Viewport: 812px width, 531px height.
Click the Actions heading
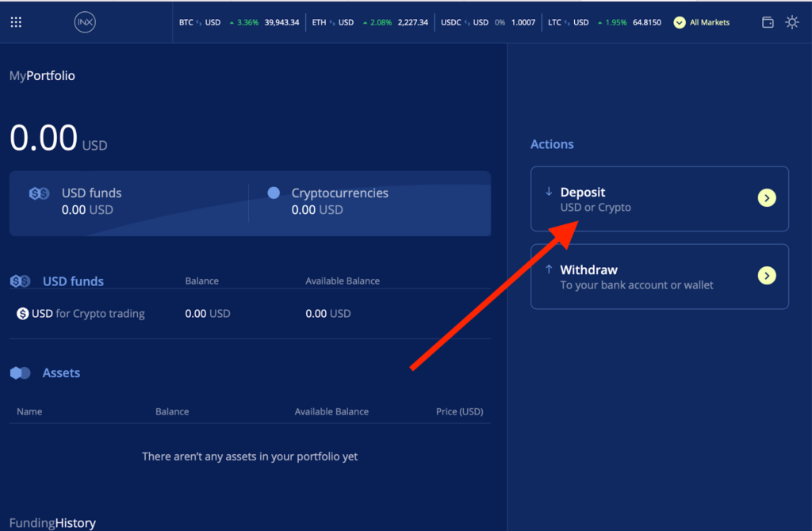(x=552, y=144)
